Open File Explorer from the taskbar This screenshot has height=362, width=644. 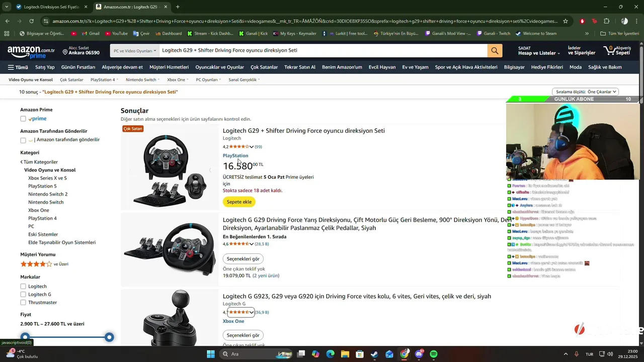[345, 354]
